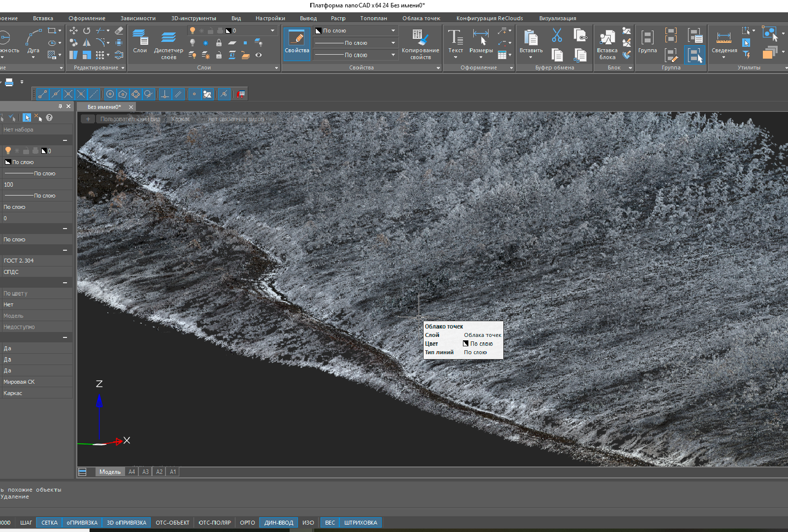Switch to the A4 layout tab
Screen dimensions: 788x532
[131, 472]
